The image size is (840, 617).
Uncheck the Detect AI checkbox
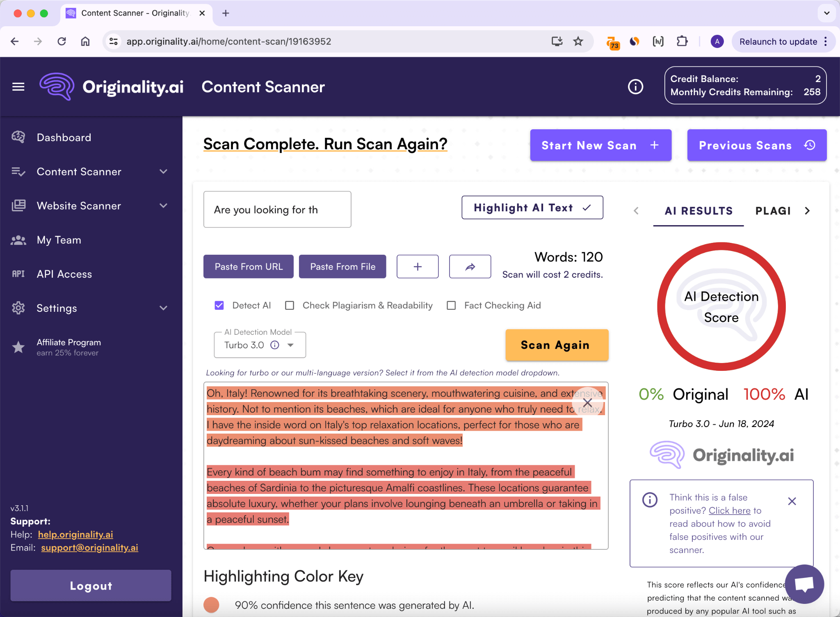click(x=219, y=305)
